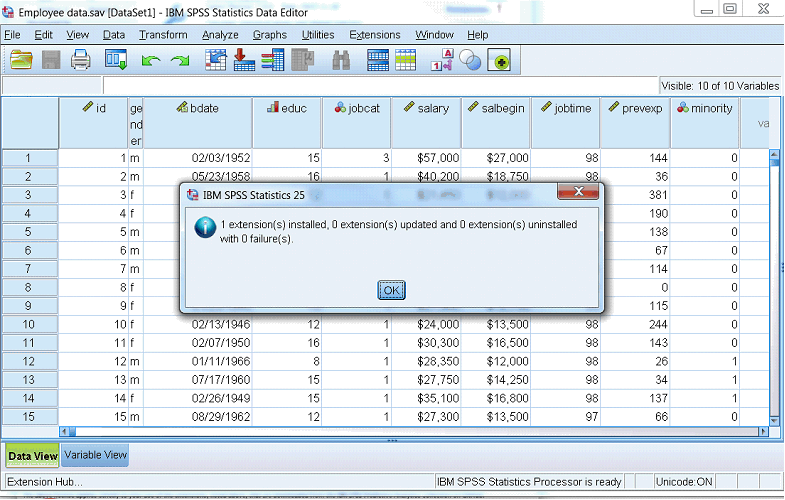Click the Redo arrow icon

coord(180,61)
